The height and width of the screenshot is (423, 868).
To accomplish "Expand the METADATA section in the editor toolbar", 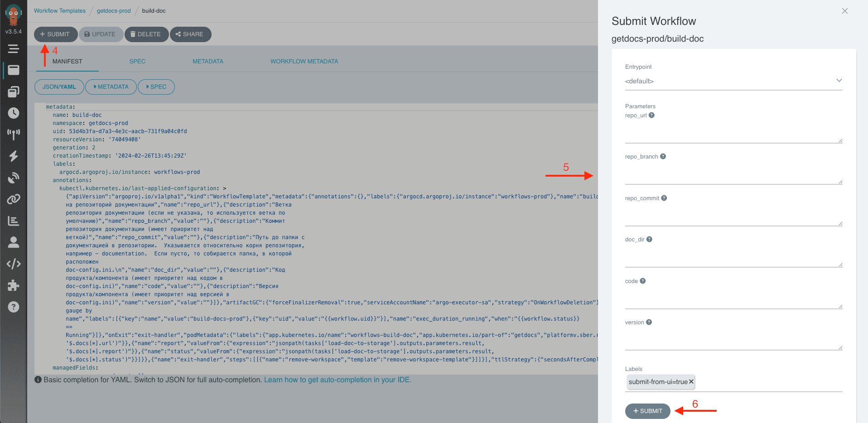I will (x=111, y=87).
